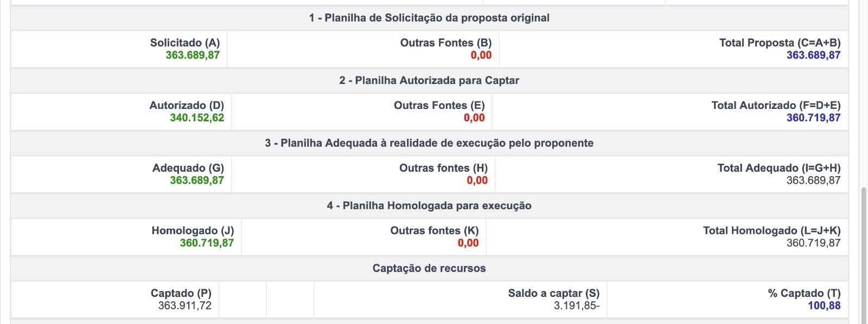Click the Total Autorizado (F=D+E) blue value

(813, 118)
